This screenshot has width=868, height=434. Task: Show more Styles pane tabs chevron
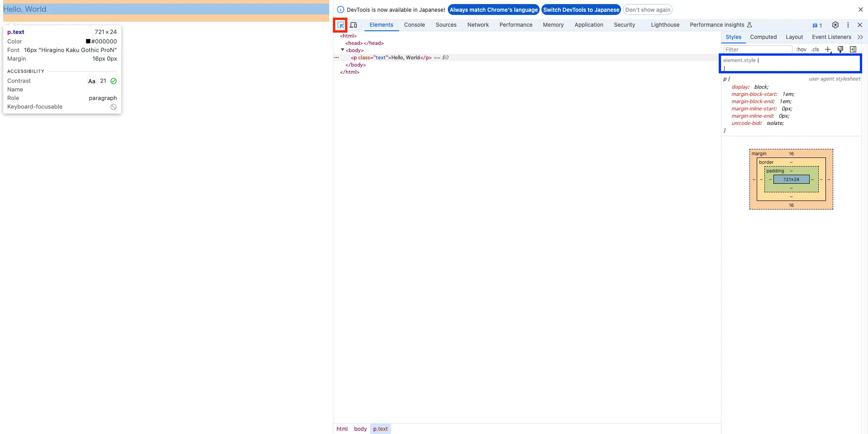pos(860,37)
